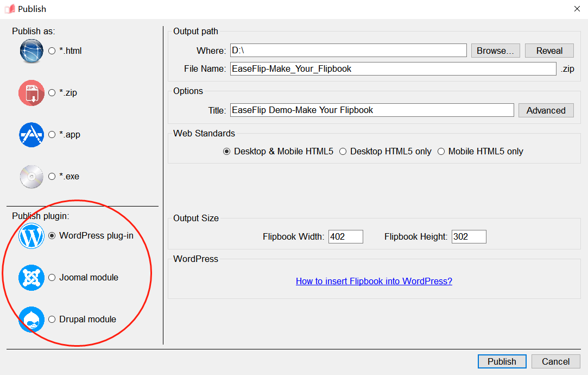Click the CD disc EXE icon

tap(31, 177)
